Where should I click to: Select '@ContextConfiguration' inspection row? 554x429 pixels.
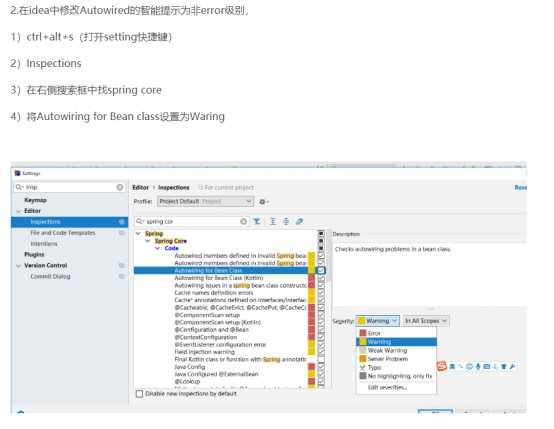tap(206, 337)
